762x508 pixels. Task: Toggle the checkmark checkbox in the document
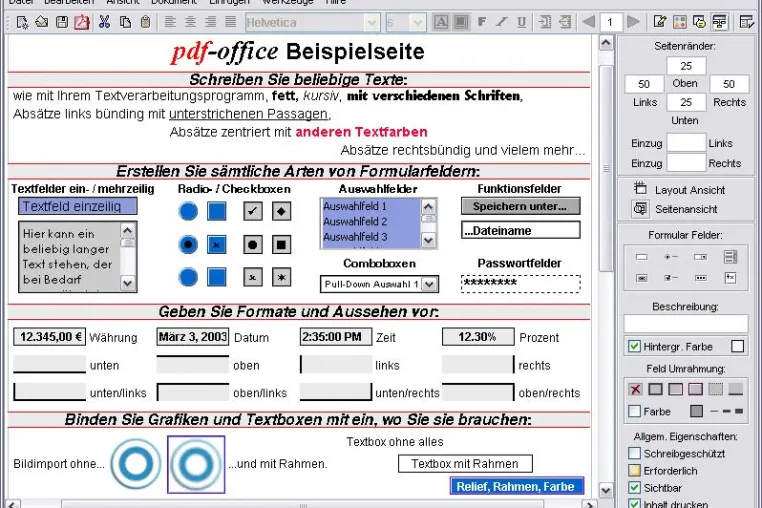253,211
